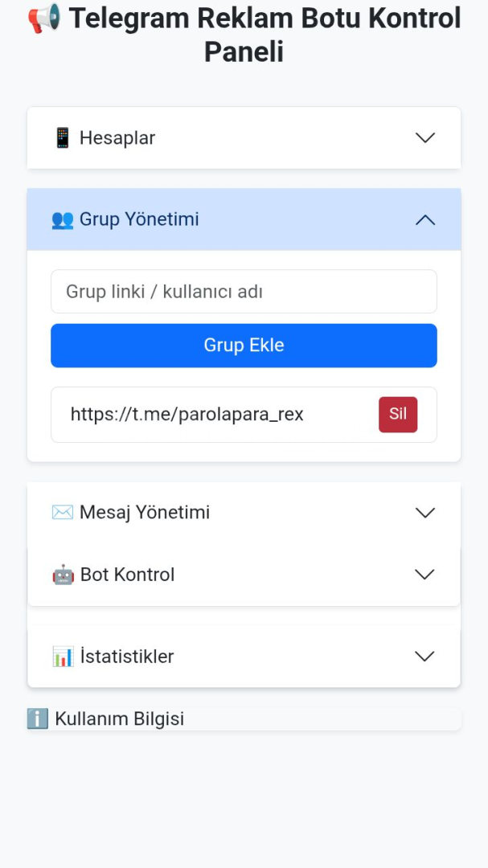Expand İstatistikler with its down chevron

(424, 657)
